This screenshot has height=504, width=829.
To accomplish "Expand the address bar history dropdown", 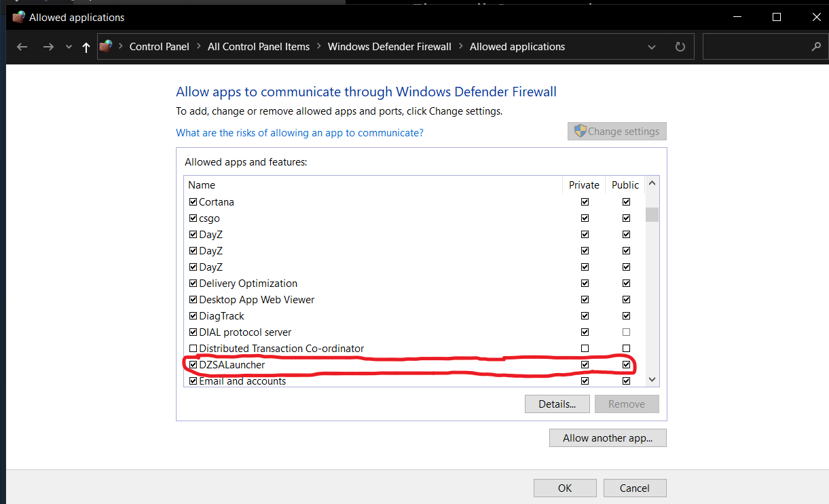I will pyautogui.click(x=652, y=47).
